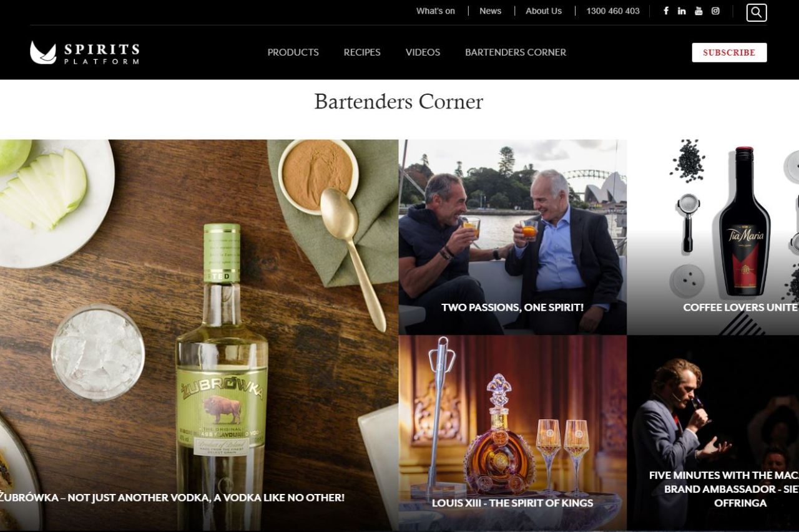
Task: Open Coffee Lovers Unite Tia Maria tile
Action: [x=713, y=237]
